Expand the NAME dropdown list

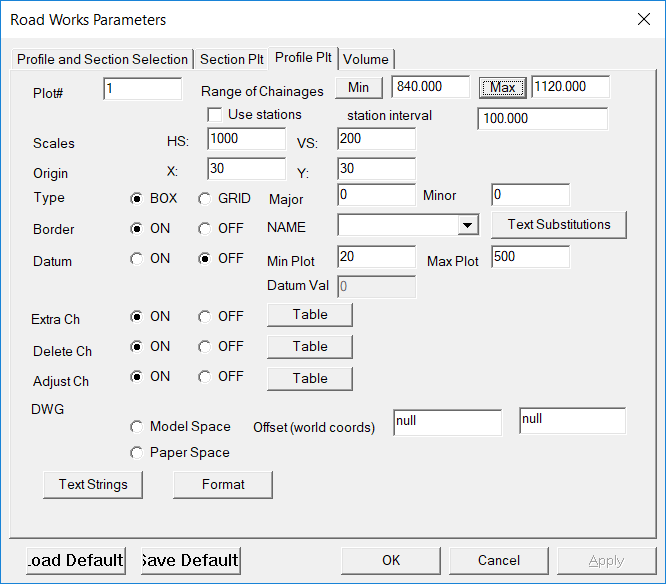(467, 226)
